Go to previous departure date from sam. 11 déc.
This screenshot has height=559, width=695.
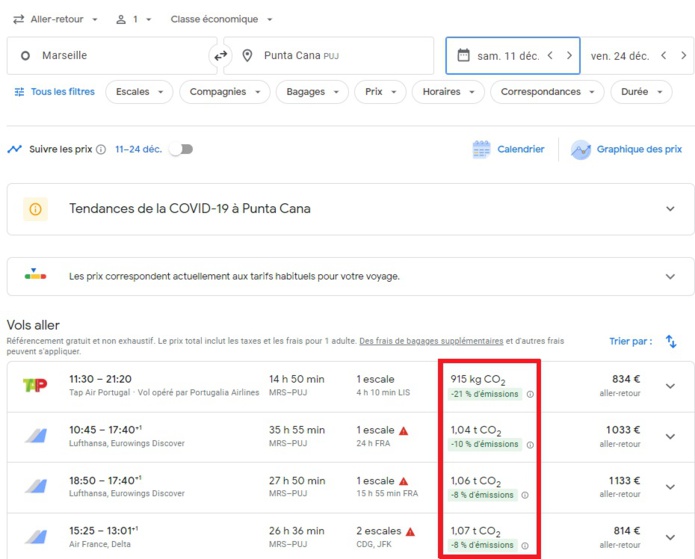pos(550,55)
